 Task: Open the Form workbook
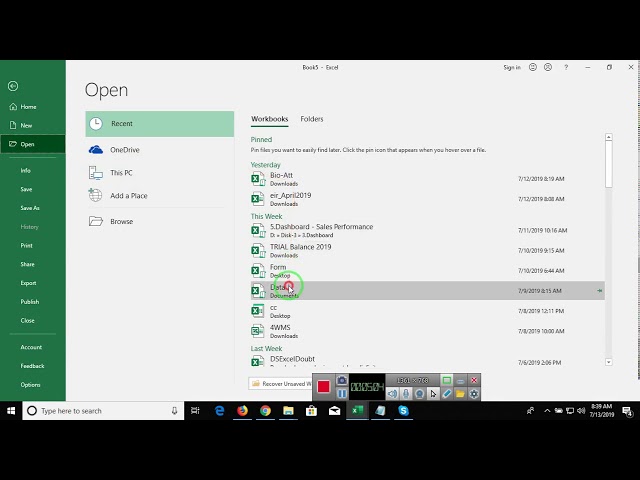(427, 271)
